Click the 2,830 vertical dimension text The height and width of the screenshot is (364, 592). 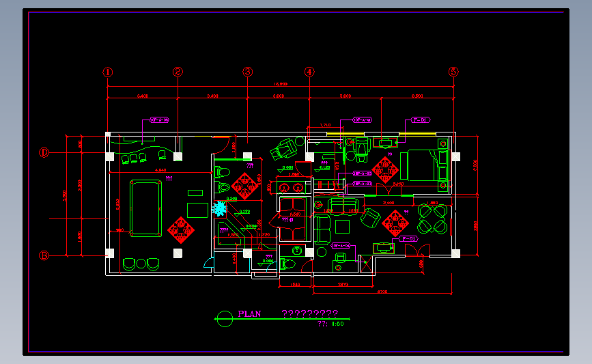(x=475, y=165)
